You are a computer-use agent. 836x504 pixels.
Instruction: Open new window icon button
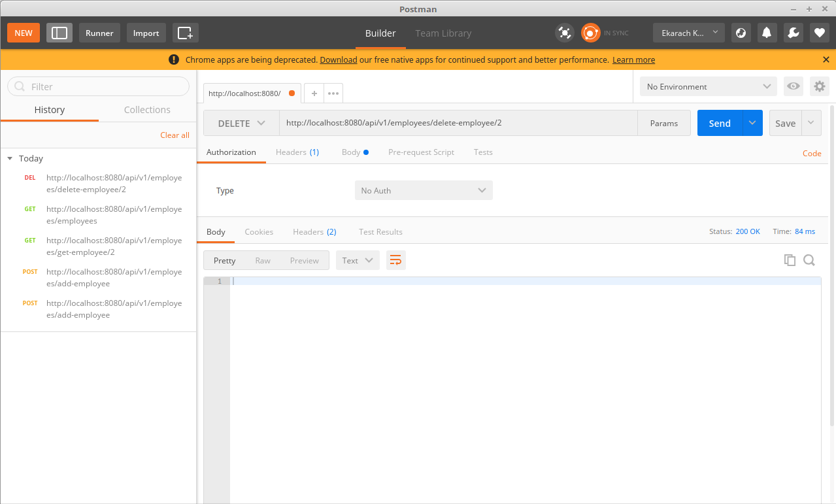186,33
